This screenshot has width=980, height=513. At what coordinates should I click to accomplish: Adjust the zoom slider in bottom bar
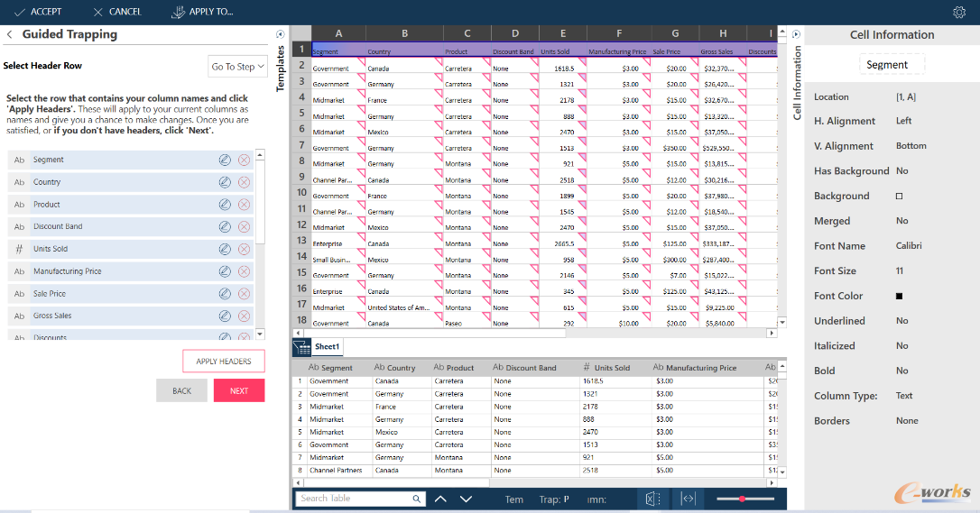[x=742, y=499]
